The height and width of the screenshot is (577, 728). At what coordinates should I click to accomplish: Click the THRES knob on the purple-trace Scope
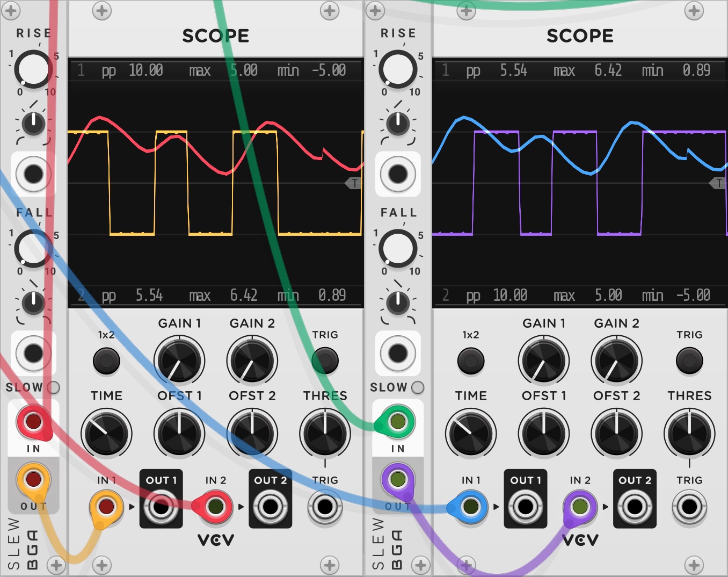click(689, 434)
